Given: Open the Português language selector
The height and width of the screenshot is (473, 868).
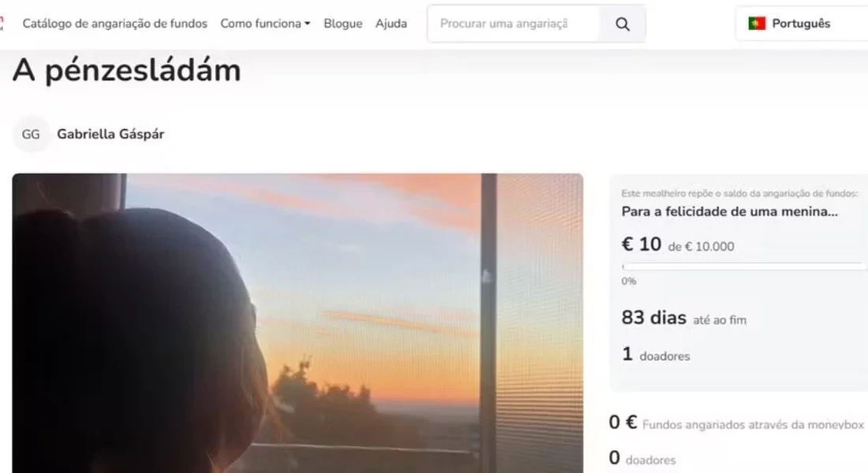Looking at the screenshot, I should pyautogui.click(x=802, y=23).
